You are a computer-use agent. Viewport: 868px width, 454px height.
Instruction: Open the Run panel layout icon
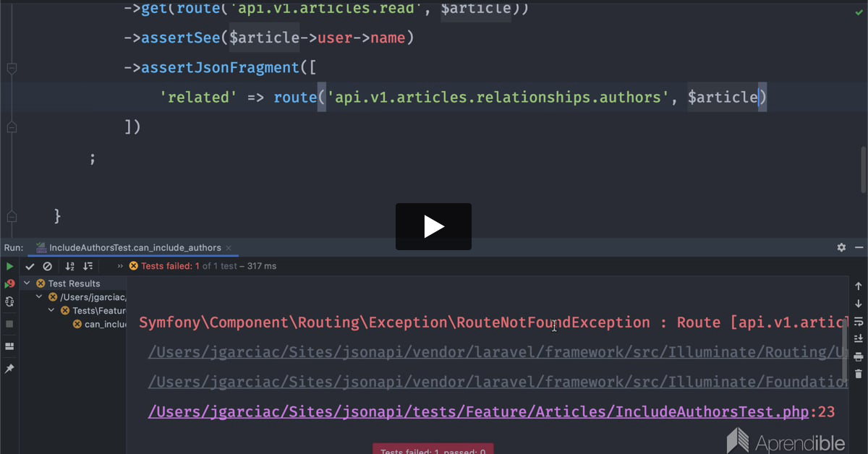(10, 346)
